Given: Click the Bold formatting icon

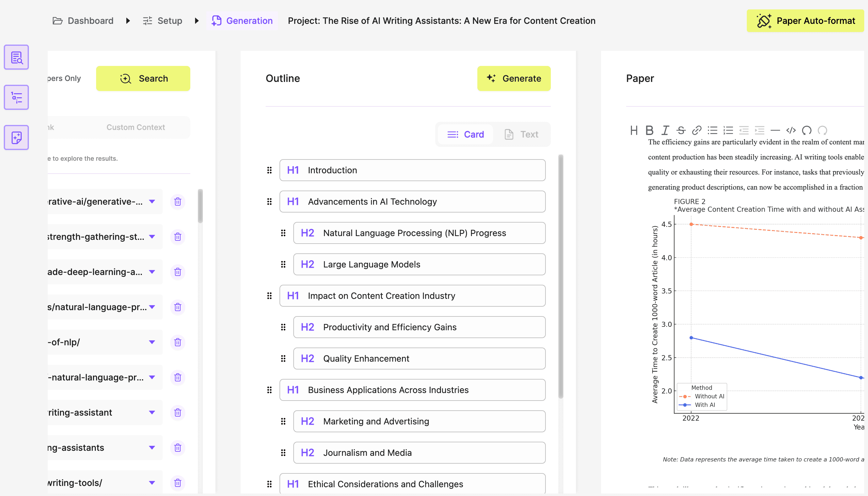Looking at the screenshot, I should [649, 130].
